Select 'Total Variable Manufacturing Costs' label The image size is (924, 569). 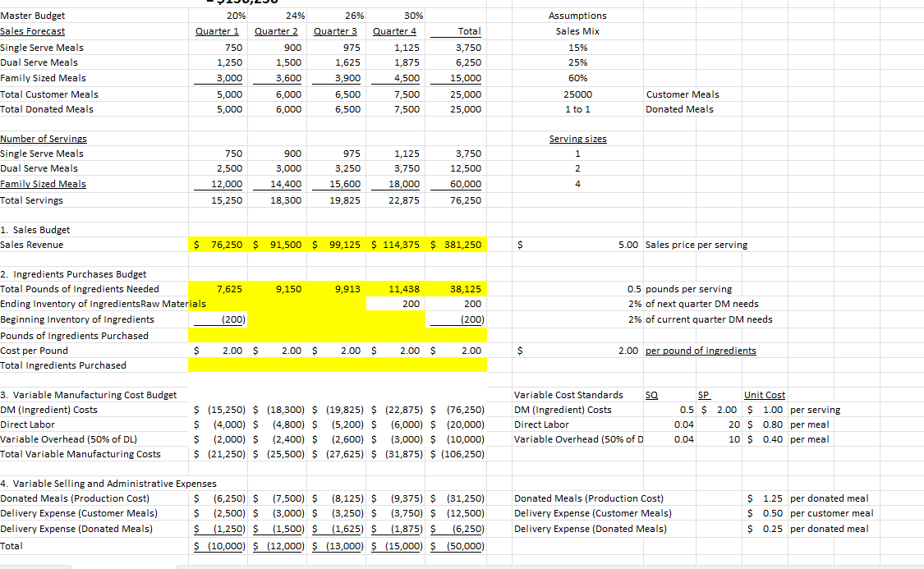(80, 454)
